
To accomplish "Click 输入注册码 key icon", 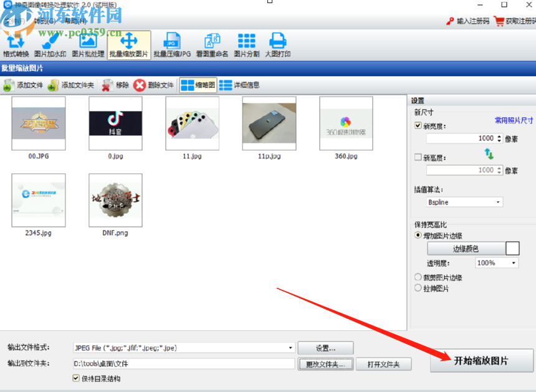I will pyautogui.click(x=450, y=21).
